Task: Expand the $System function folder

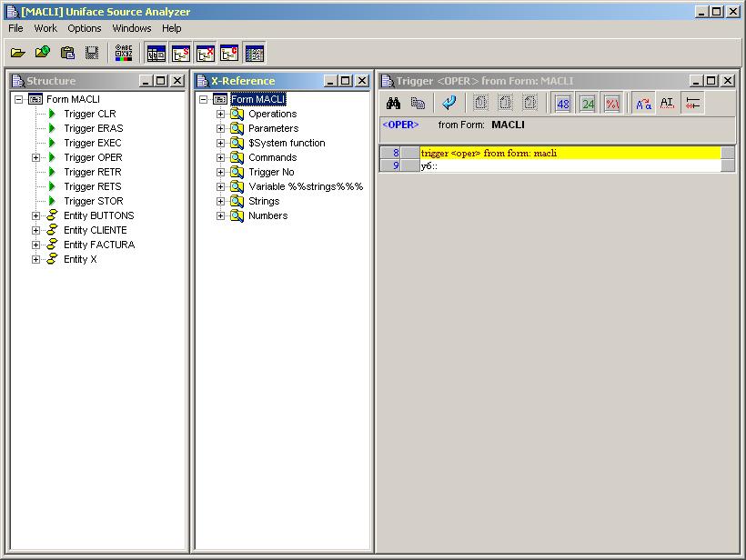Action: pos(220,143)
